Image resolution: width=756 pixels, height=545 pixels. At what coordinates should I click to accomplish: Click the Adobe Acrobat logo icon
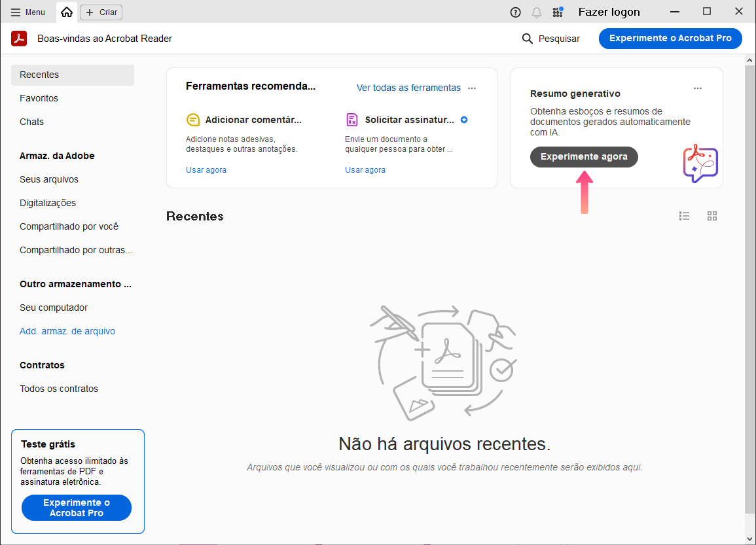[19, 38]
